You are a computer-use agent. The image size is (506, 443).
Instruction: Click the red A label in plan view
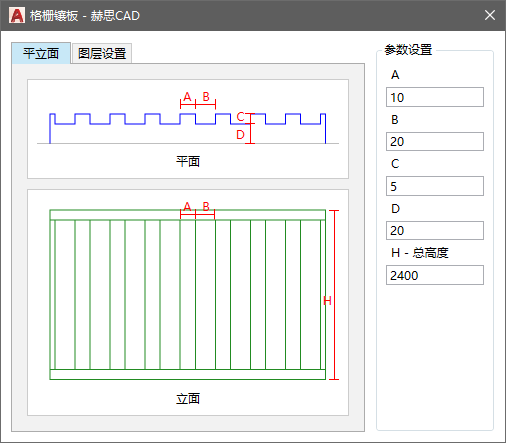(x=187, y=97)
